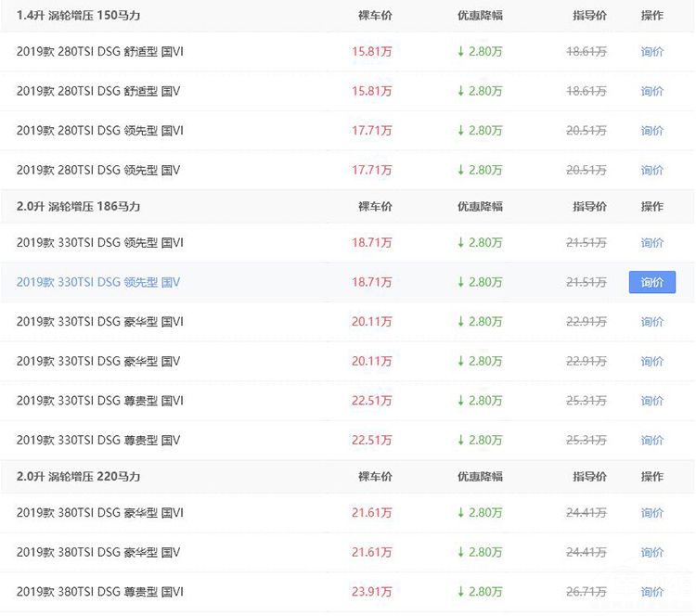Image resolution: width=696 pixels, height=616 pixels.
Task: Click ↓2.80万 discount for 330TSI 尊贵型 国V
Action: tap(480, 440)
